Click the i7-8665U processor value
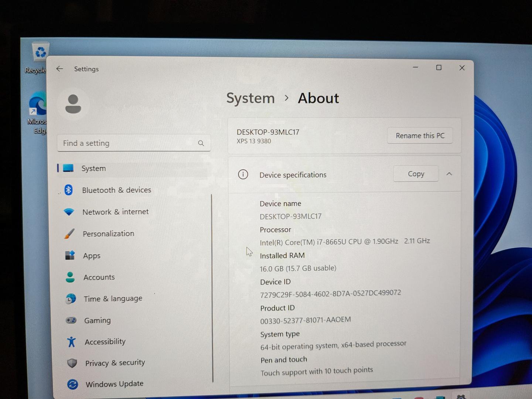The height and width of the screenshot is (399, 532). point(345,242)
